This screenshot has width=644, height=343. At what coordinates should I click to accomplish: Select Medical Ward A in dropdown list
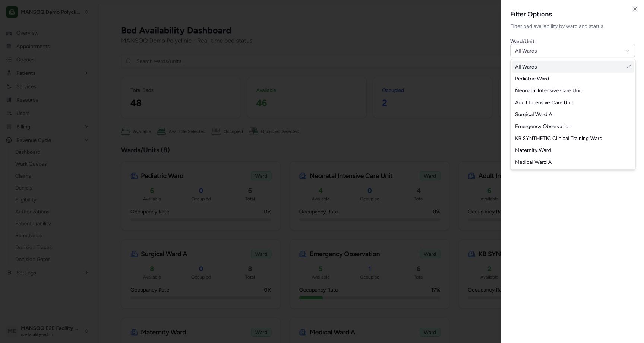[x=573, y=162]
